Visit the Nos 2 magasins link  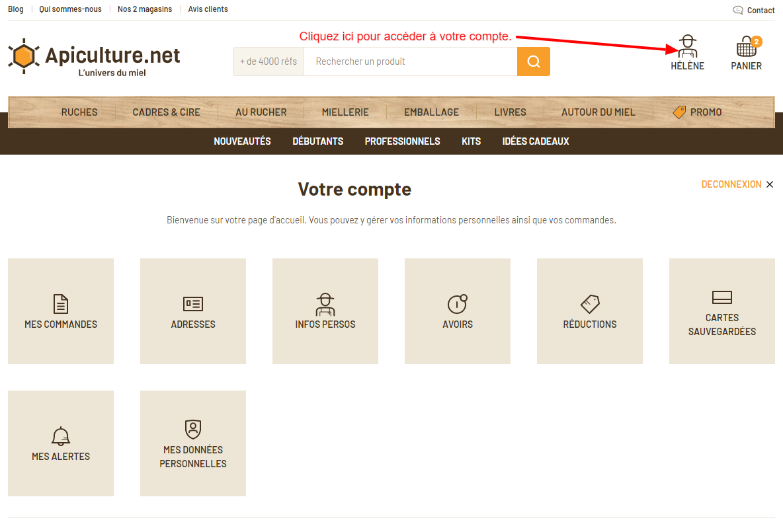click(145, 9)
